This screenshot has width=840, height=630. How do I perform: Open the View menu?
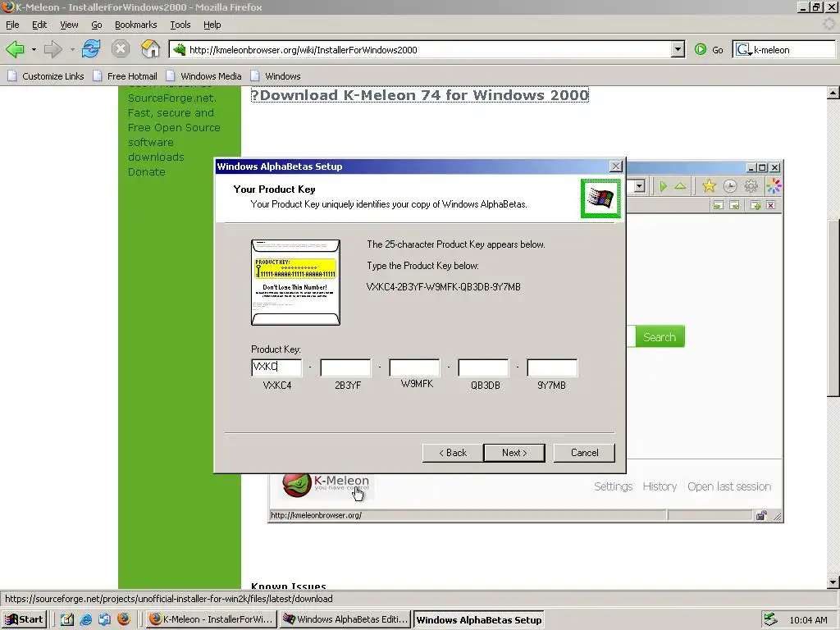69,25
